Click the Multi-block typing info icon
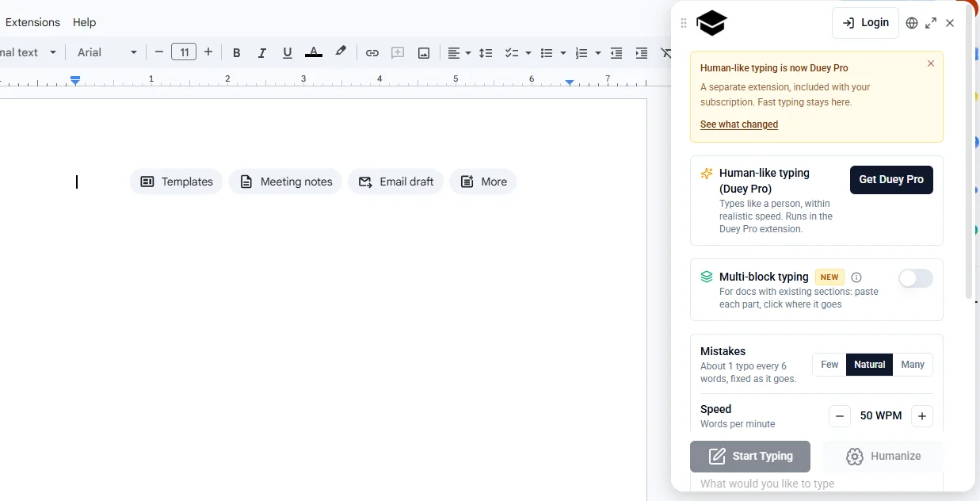This screenshot has height=501, width=980. (x=856, y=277)
